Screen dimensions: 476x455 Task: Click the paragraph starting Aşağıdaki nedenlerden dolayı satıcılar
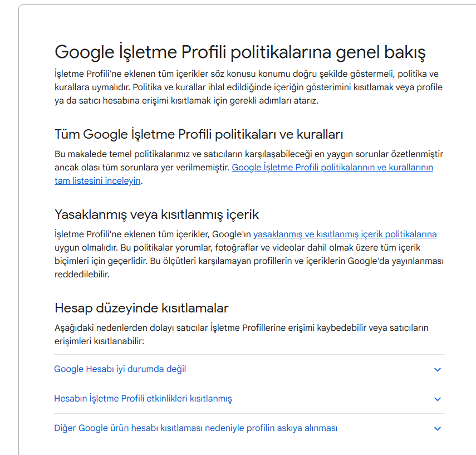[241, 334]
